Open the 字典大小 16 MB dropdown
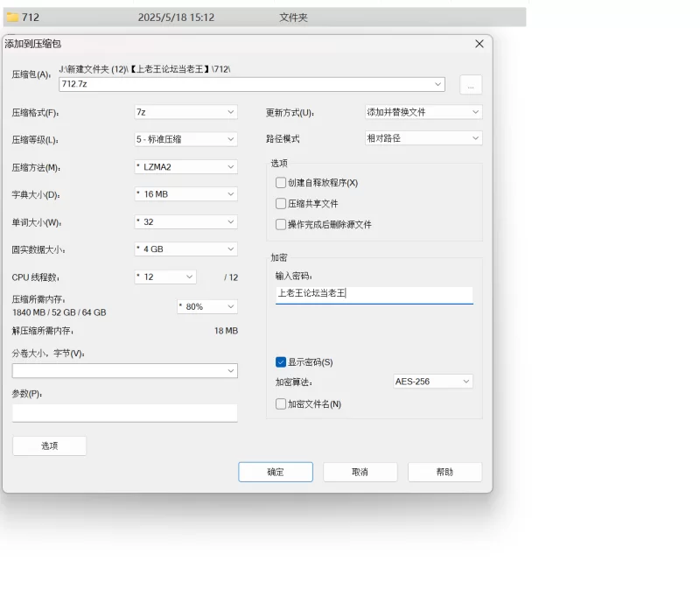The image size is (700, 610). (x=185, y=194)
